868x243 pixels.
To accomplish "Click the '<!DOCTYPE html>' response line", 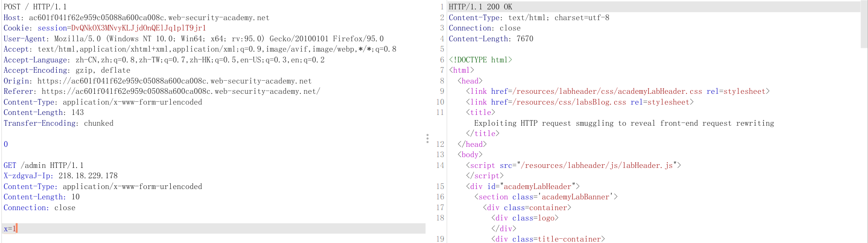I will [x=480, y=60].
